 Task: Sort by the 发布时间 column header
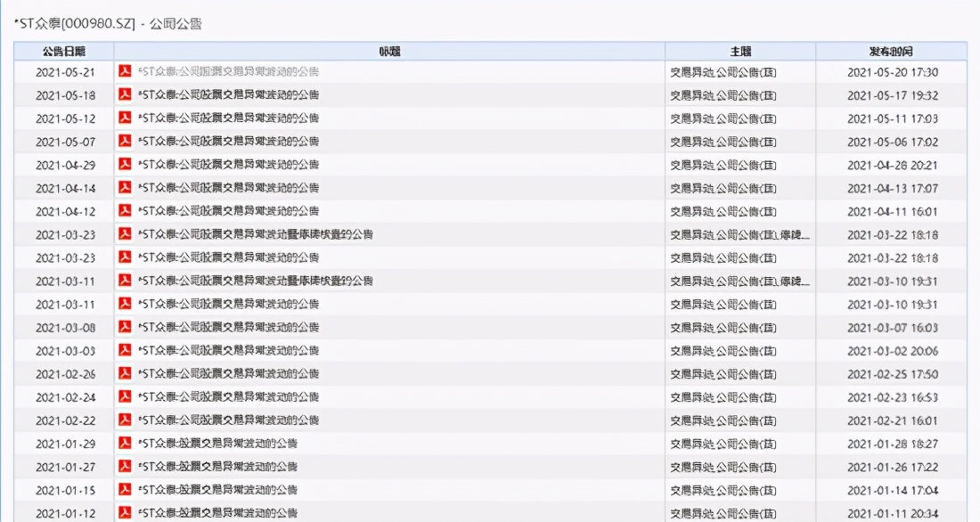pos(891,52)
